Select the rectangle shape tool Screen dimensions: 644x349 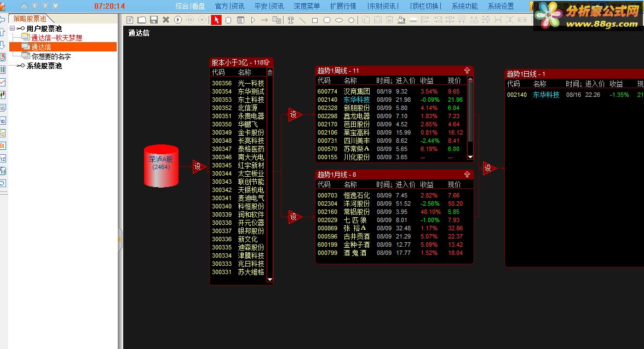(314, 20)
